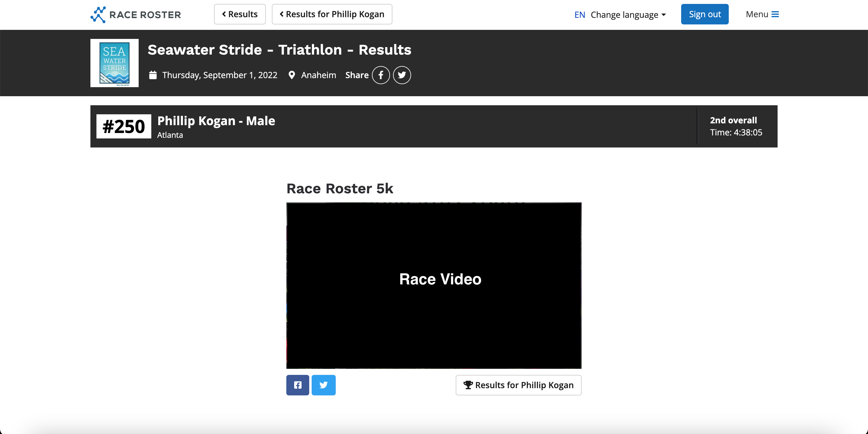The width and height of the screenshot is (868, 434).
Task: Click bib number #250 badge
Action: tap(124, 126)
